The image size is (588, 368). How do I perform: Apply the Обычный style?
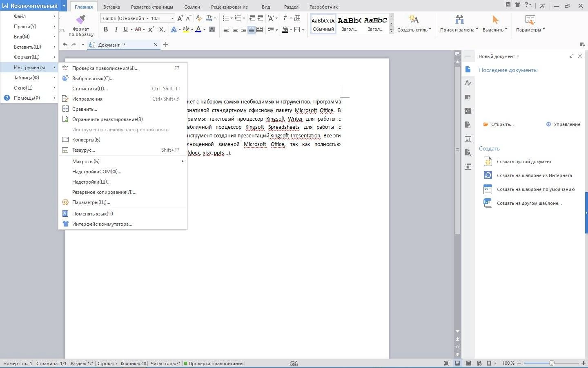coord(323,23)
